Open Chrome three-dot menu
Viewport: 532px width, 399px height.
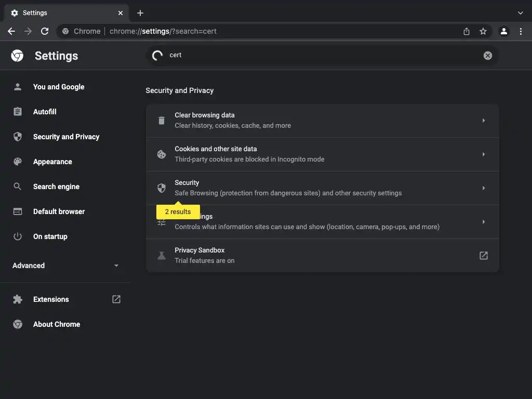(x=521, y=31)
